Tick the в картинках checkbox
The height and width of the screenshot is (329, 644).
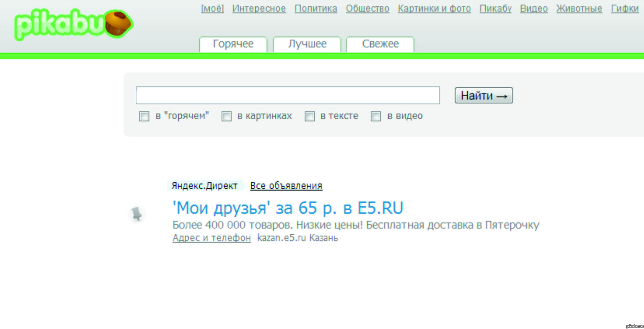click(x=227, y=116)
